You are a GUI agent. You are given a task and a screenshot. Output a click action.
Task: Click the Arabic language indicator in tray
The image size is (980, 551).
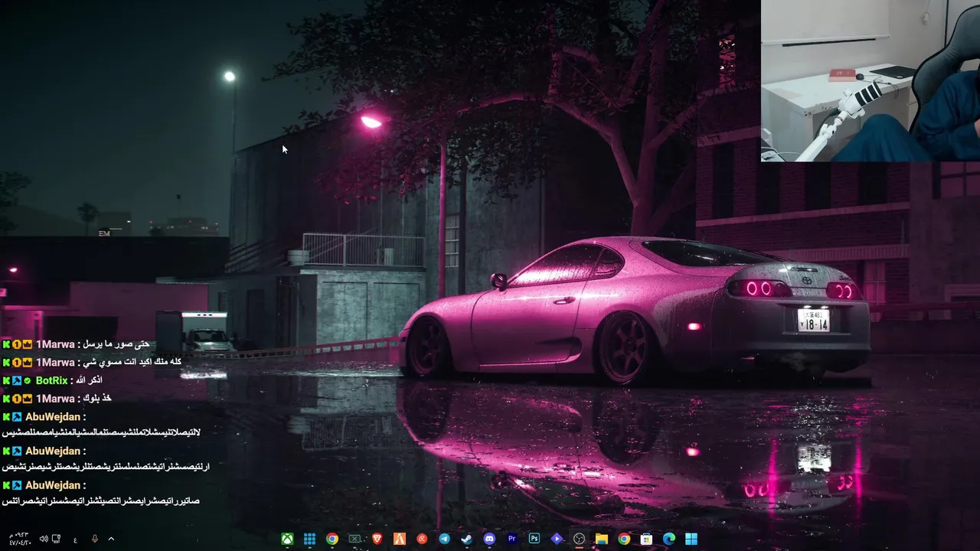coord(75,540)
